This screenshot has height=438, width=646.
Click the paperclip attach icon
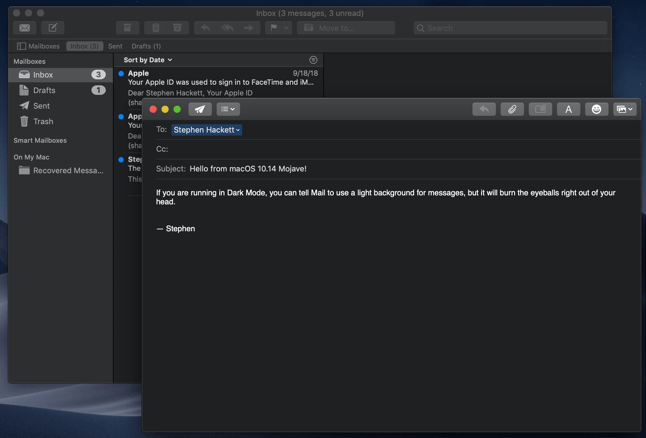[512, 109]
